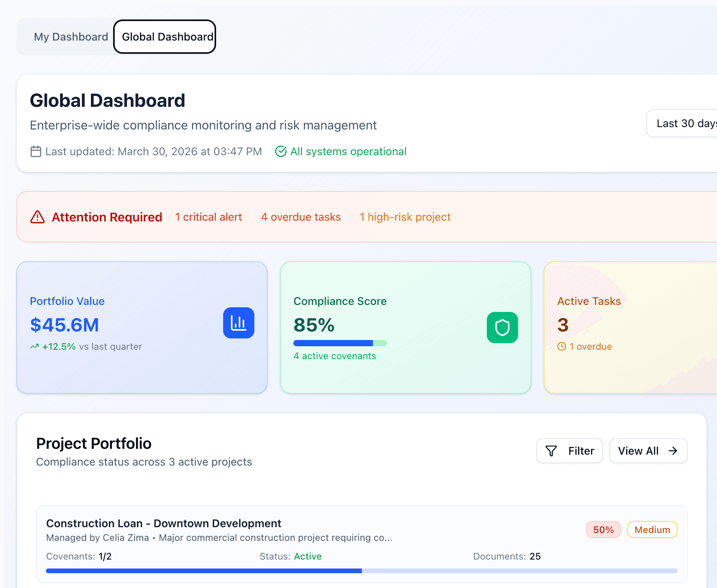The height and width of the screenshot is (588, 717).
Task: Select the 50% badge on Construction Loan
Action: (603, 530)
